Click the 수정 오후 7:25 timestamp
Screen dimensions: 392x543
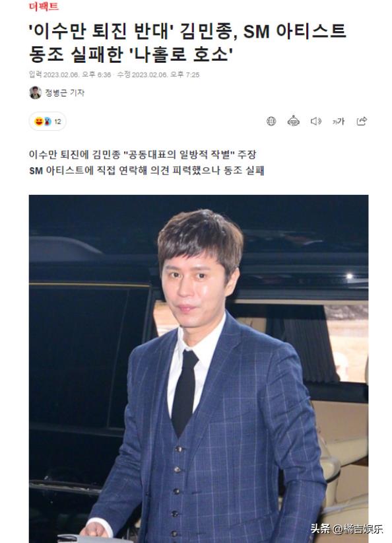[158, 75]
